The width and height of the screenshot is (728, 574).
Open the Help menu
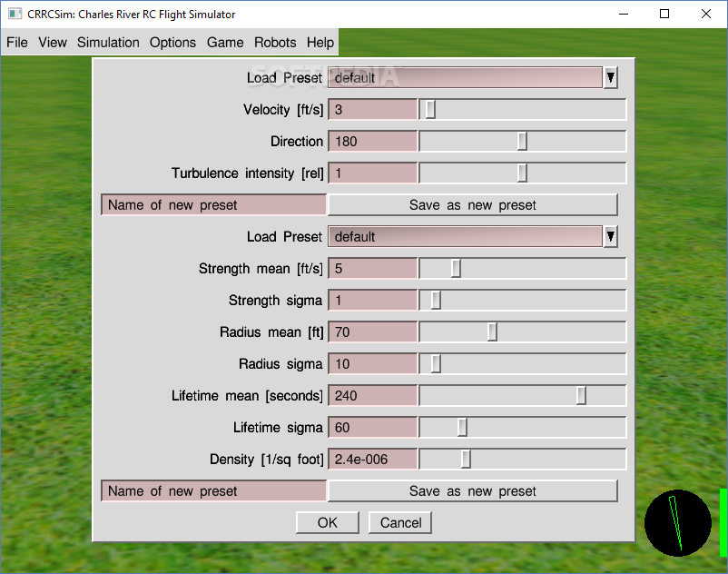coord(320,43)
